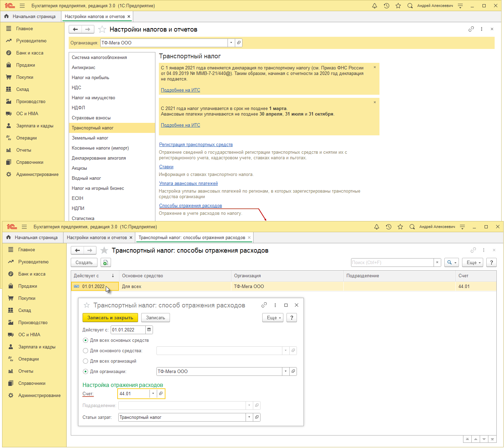Go forward arrow in top window
The height and width of the screenshot is (448, 504).
point(88,29)
